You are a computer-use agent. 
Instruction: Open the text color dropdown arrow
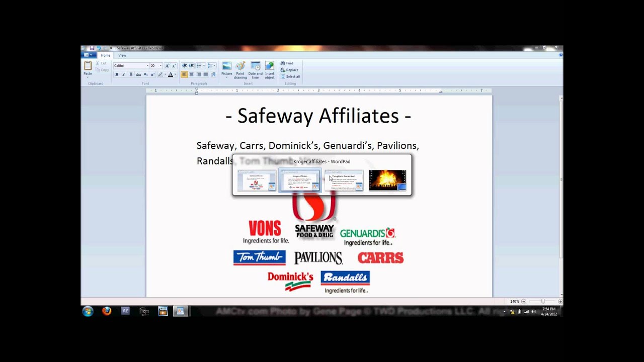click(x=175, y=74)
